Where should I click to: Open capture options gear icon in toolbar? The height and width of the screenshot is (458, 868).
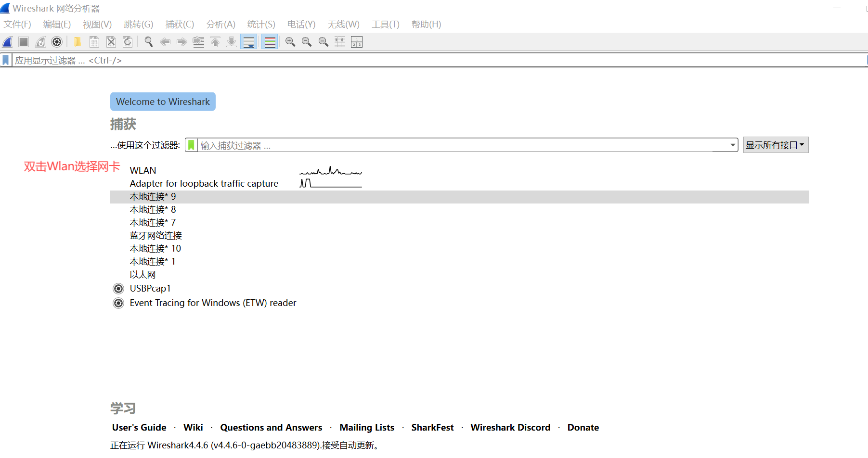pyautogui.click(x=57, y=42)
